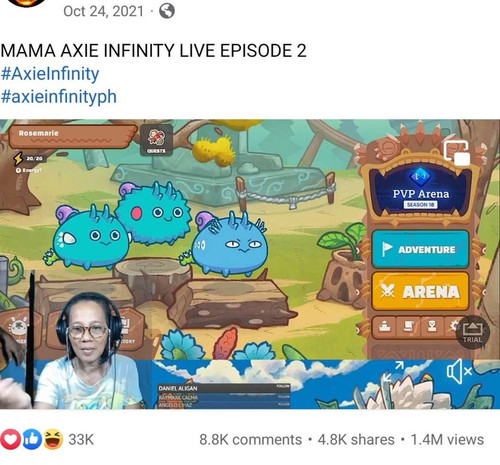The height and width of the screenshot is (465, 500).
Task: Click the orange Arena button
Action: (420, 291)
